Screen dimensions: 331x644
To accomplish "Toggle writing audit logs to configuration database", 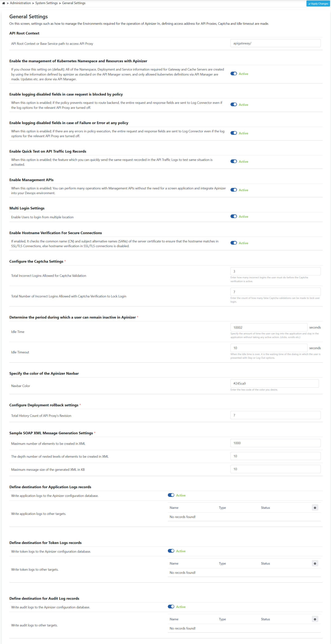I will (x=171, y=607).
